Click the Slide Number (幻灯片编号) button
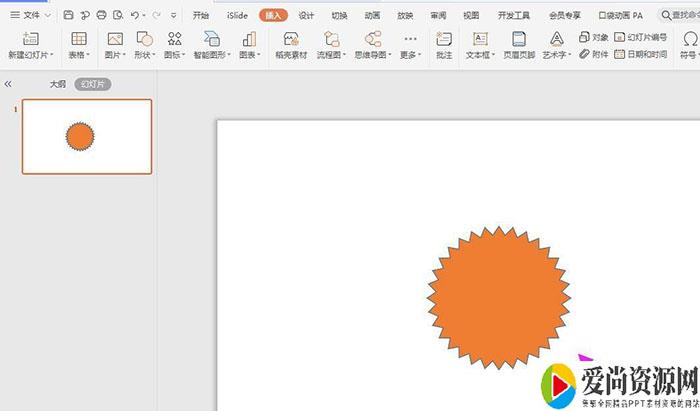This screenshot has height=411, width=700. tap(640, 37)
